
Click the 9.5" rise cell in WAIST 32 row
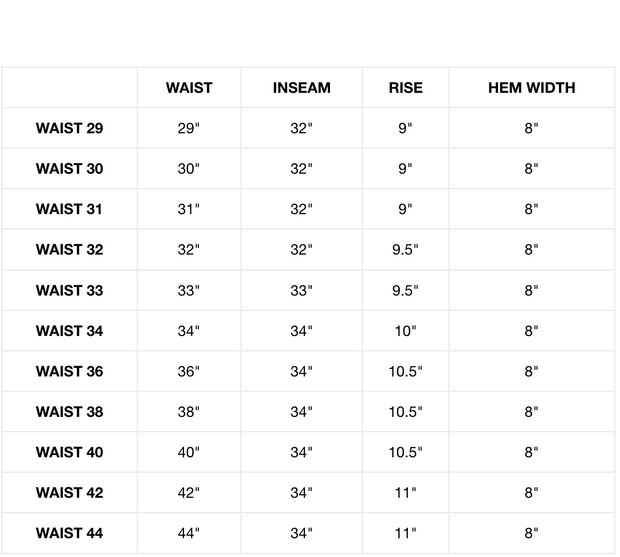click(x=405, y=250)
